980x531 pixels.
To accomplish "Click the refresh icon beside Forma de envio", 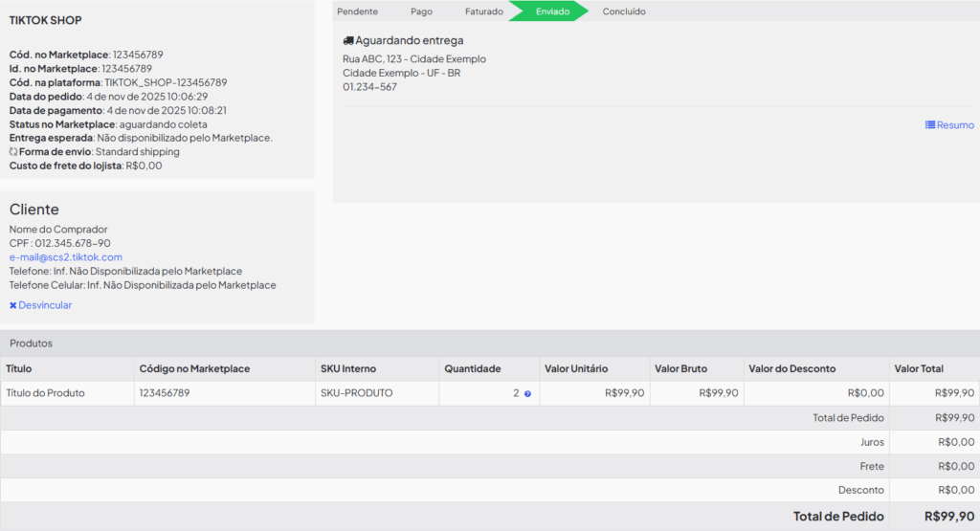I will coord(13,152).
